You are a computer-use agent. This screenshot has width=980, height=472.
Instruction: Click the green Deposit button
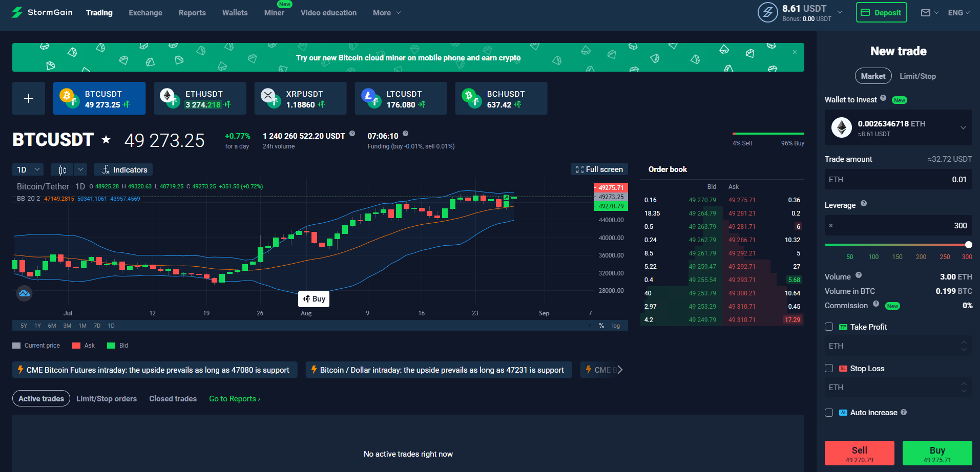click(882, 12)
